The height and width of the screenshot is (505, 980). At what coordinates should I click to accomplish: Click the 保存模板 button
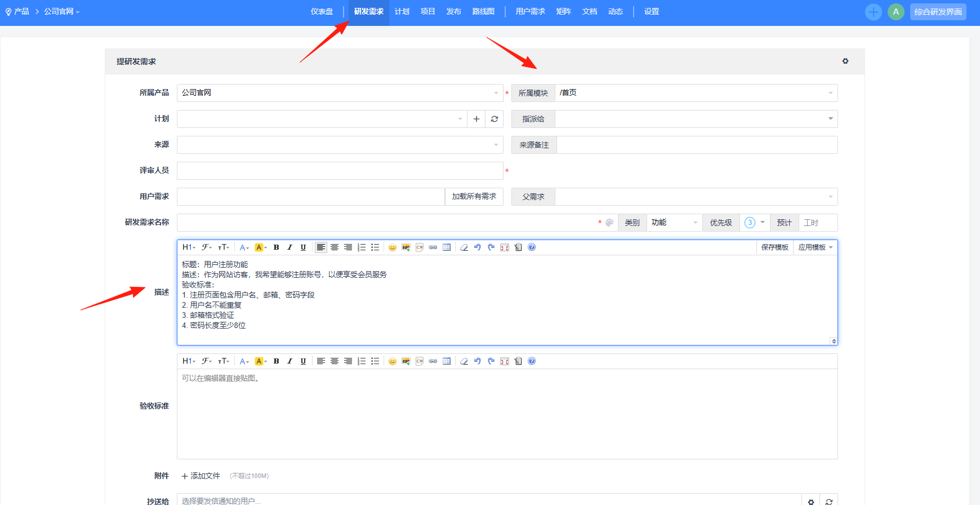click(775, 247)
